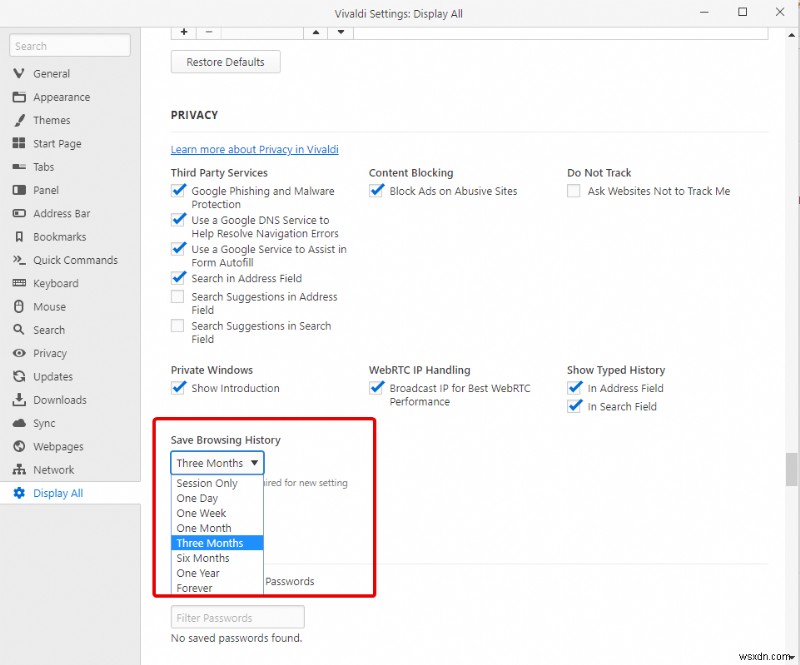Open Learn more about Privacy in Vivaldi link
Image resolution: width=800 pixels, height=665 pixels.
pos(254,150)
